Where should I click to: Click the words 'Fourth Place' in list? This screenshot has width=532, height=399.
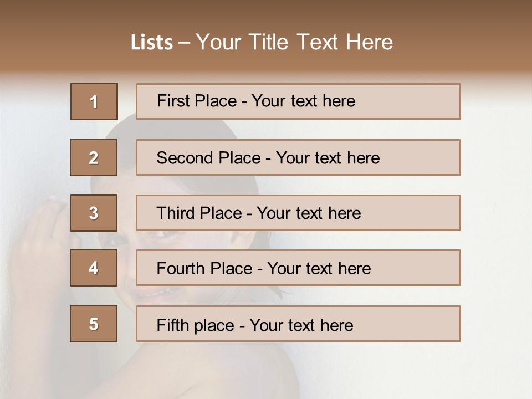coord(204,269)
